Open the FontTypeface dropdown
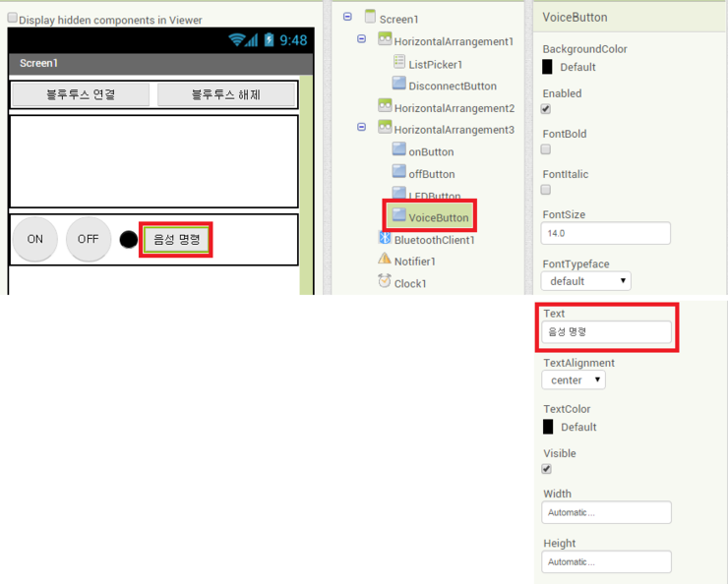This screenshot has height=584, width=728. (x=586, y=281)
